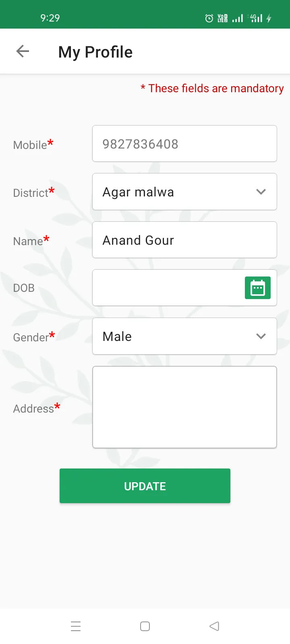The width and height of the screenshot is (290, 644).
Task: Tap the back navigation button
Action: coord(214,626)
